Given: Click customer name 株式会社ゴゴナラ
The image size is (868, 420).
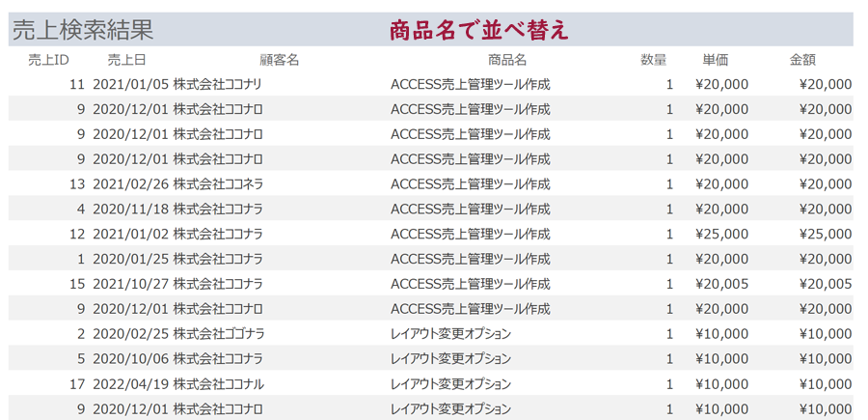Looking at the screenshot, I should [219, 333].
